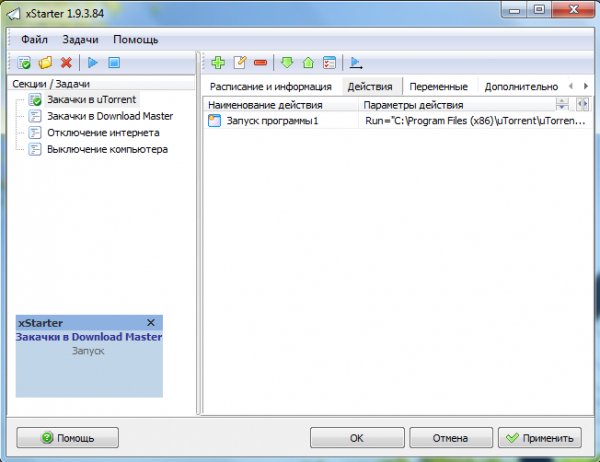600x462 pixels.
Task: Click the checklist icon in actions toolbar
Action: pos(329,62)
